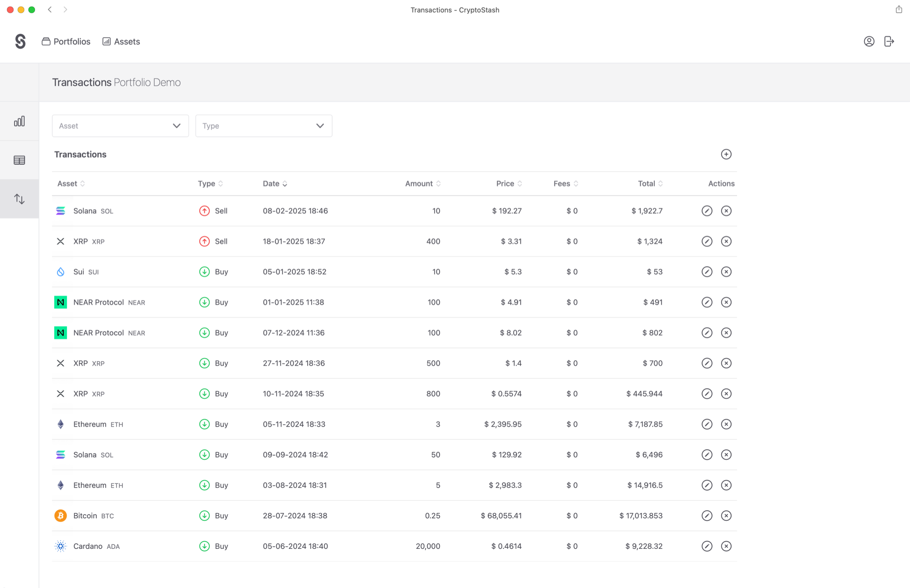The height and width of the screenshot is (588, 910).
Task: Click the Buy icon on the Sui row
Action: click(x=204, y=271)
